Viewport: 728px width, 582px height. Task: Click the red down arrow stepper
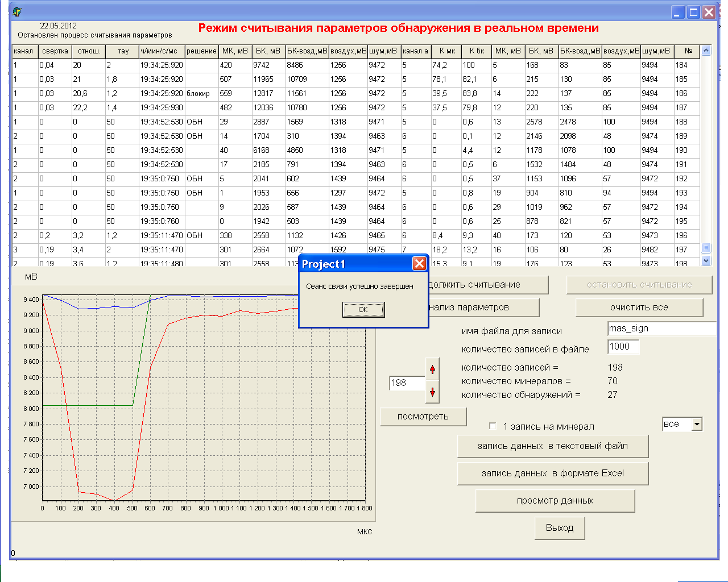pos(432,392)
